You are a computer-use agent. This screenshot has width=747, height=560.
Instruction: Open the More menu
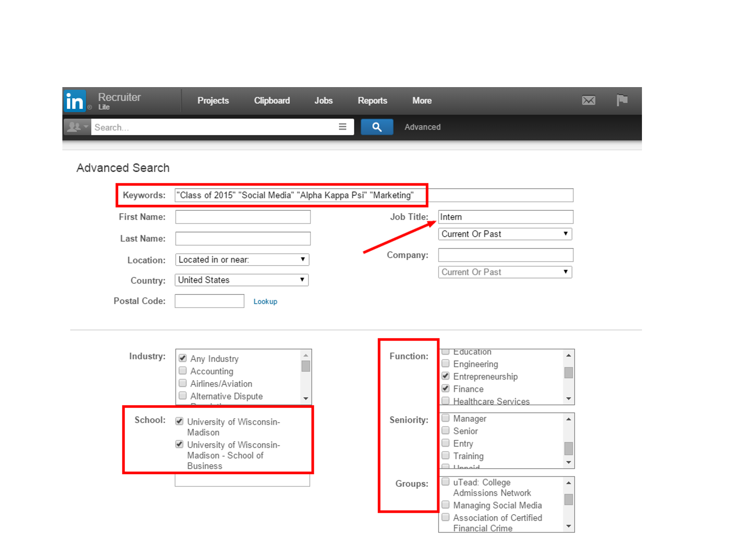click(x=422, y=101)
